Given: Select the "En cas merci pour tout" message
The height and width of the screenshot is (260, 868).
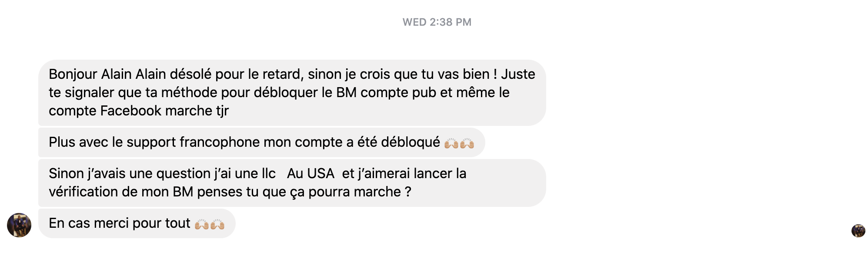Looking at the screenshot, I should pos(137,223).
